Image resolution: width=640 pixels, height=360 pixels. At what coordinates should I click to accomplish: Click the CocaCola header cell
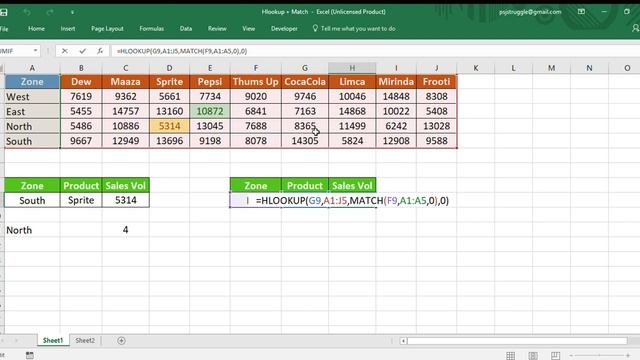[x=305, y=82]
